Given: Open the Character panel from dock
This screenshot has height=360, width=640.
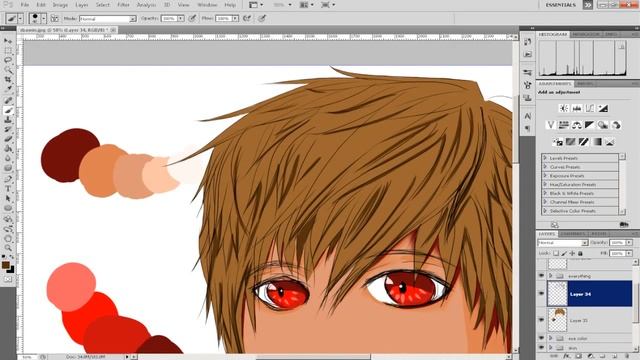Looking at the screenshot, I should (527, 116).
